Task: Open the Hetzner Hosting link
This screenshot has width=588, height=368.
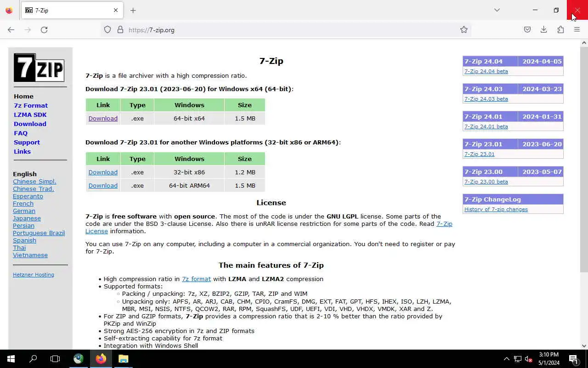Action: (34, 275)
